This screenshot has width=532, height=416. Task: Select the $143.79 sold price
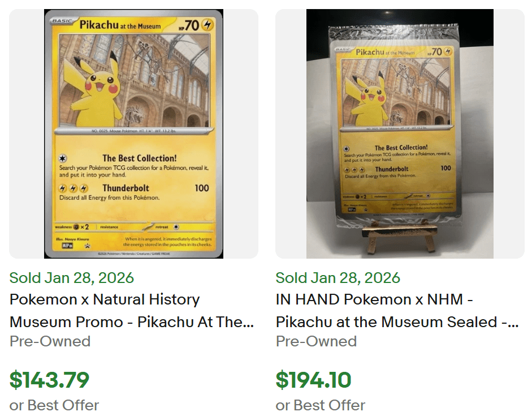[47, 380]
